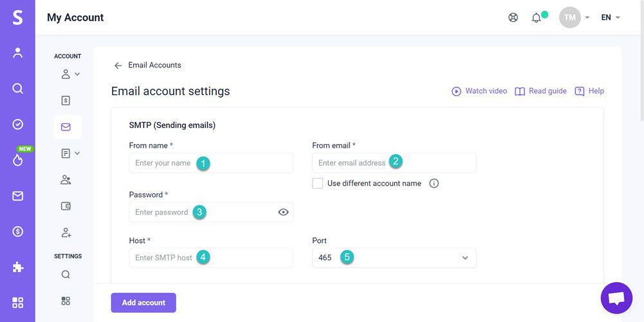
Task: Click the search magnifier in purple sidebar
Action: tap(17, 89)
